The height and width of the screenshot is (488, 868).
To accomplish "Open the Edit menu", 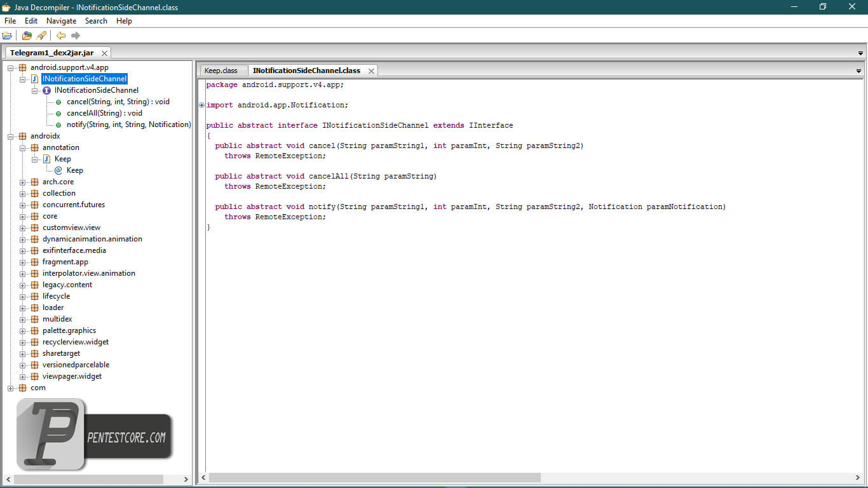I will point(31,21).
